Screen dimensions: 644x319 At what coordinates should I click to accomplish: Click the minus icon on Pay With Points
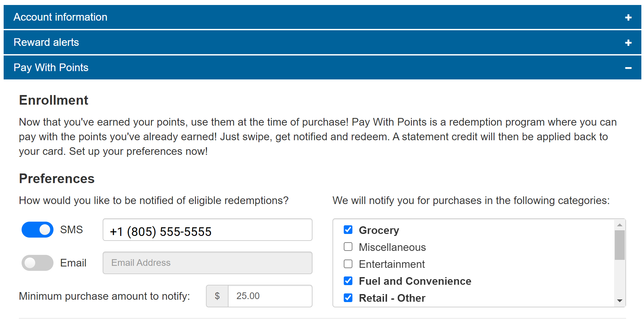[628, 68]
